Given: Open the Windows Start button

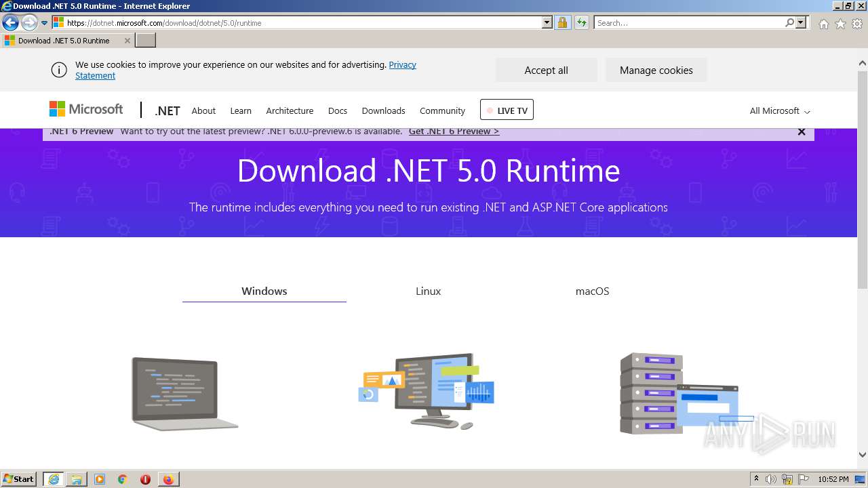Looking at the screenshot, I should tap(19, 479).
